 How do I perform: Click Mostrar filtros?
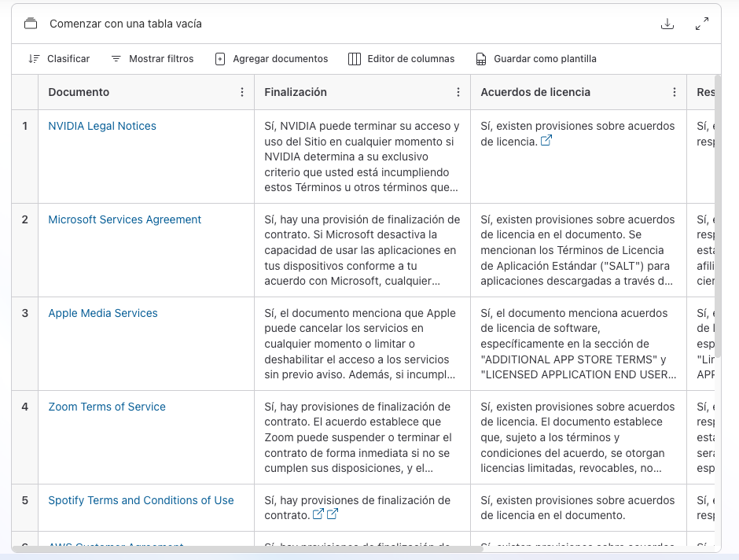(153, 59)
